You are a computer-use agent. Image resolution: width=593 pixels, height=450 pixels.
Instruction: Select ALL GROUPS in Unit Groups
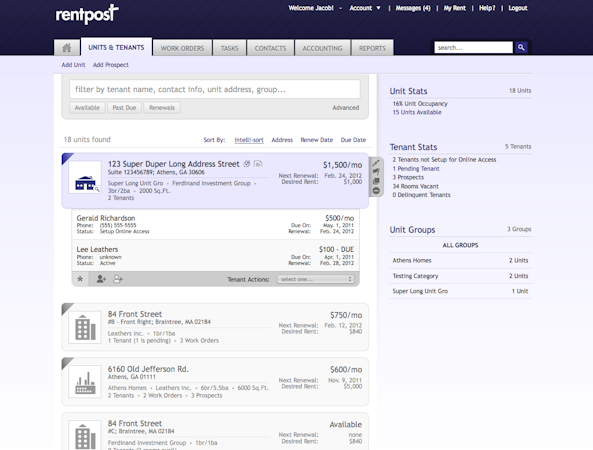click(461, 245)
